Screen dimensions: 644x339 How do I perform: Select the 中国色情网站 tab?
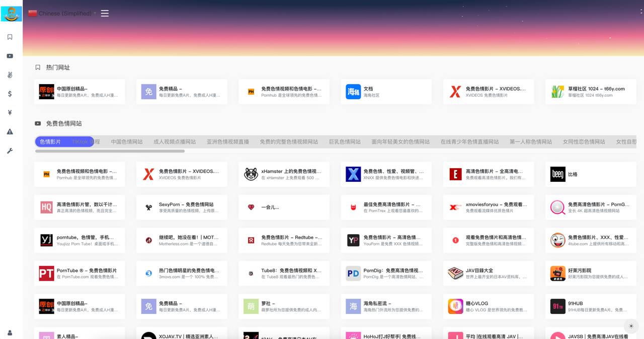pyautogui.click(x=127, y=142)
